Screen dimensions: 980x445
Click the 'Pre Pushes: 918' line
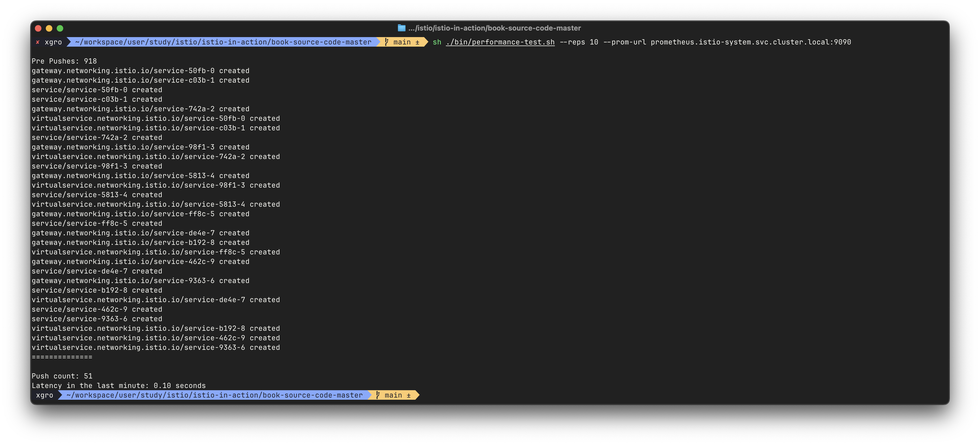[x=64, y=61]
